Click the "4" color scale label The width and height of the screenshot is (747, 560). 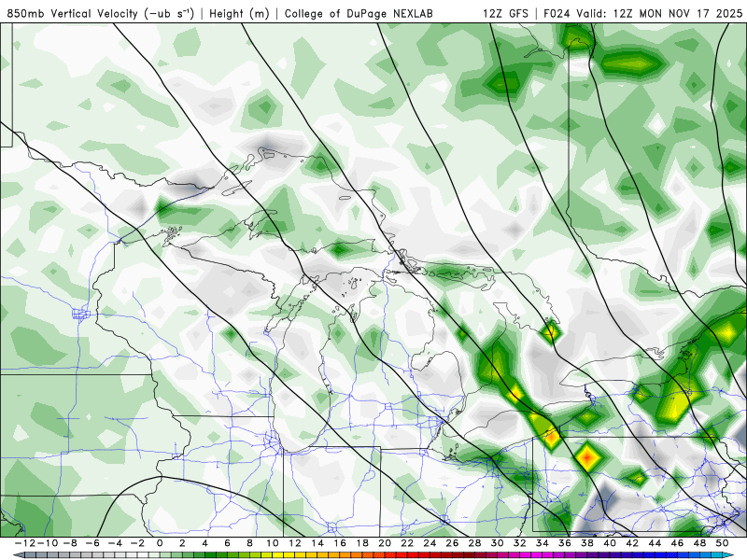tap(204, 543)
